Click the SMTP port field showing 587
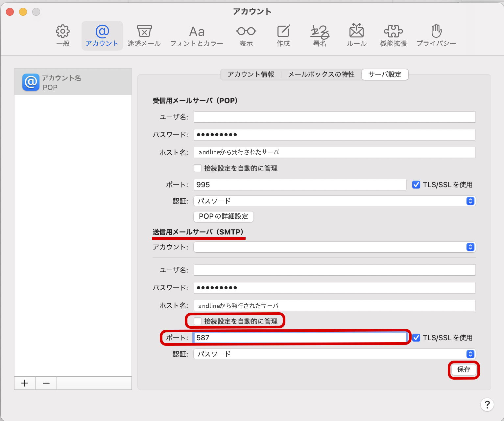This screenshot has width=504, height=421. click(300, 338)
